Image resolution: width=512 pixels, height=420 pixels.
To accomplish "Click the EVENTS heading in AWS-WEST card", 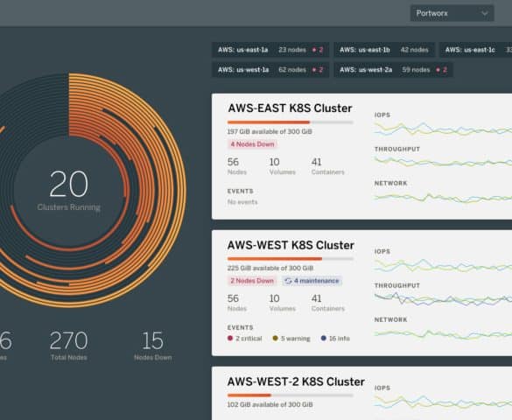I will (241, 327).
